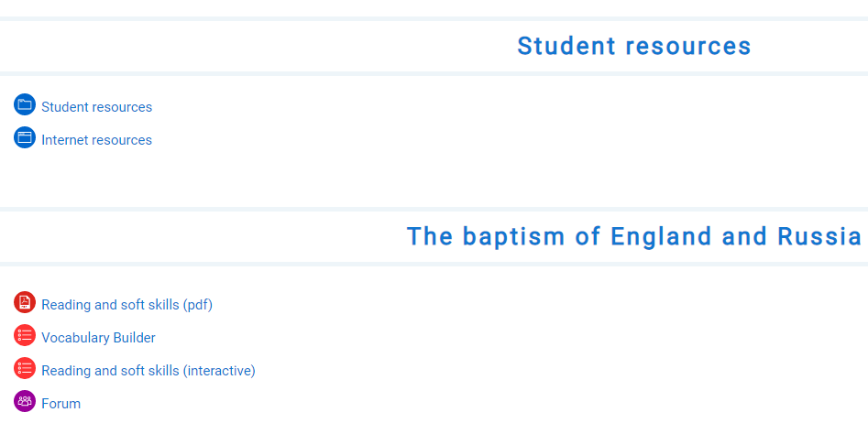
Task: Click the quiz icon next to Vocabulary Builder
Action: tap(25, 336)
